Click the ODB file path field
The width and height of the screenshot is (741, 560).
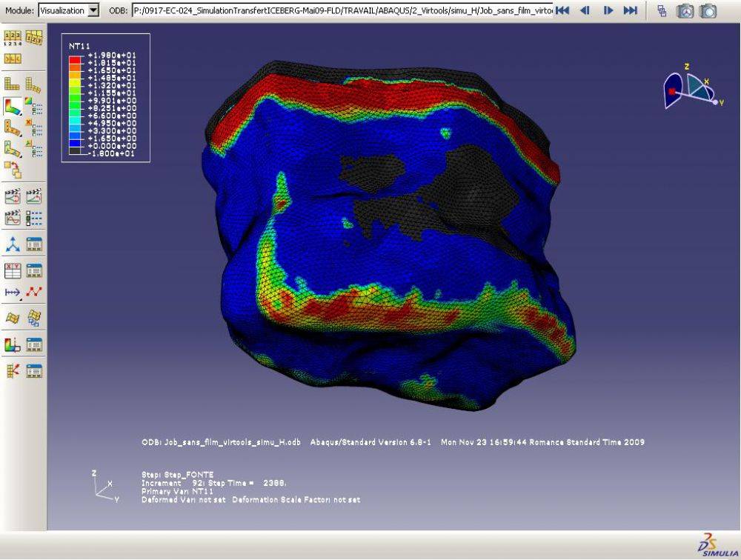pos(342,10)
